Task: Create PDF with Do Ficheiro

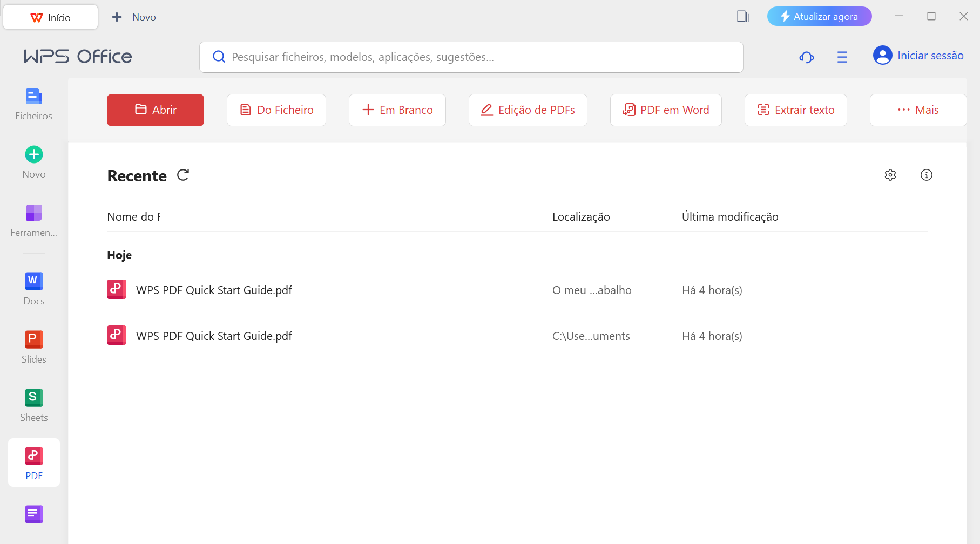Action: [276, 110]
